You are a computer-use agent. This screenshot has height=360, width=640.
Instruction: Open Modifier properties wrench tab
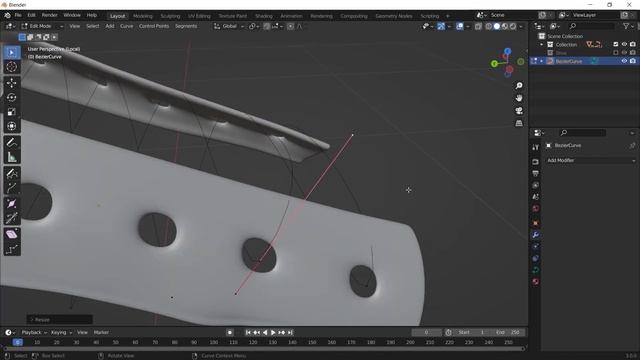[536, 235]
